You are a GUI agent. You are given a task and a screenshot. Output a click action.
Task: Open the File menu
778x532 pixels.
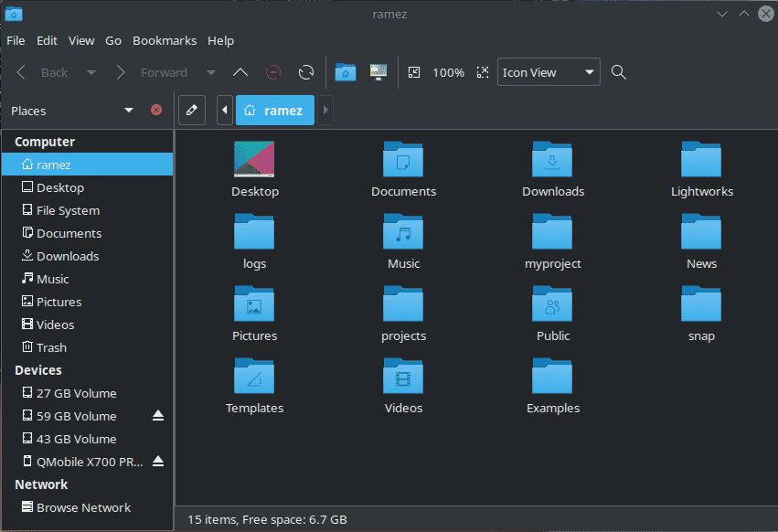(16, 41)
